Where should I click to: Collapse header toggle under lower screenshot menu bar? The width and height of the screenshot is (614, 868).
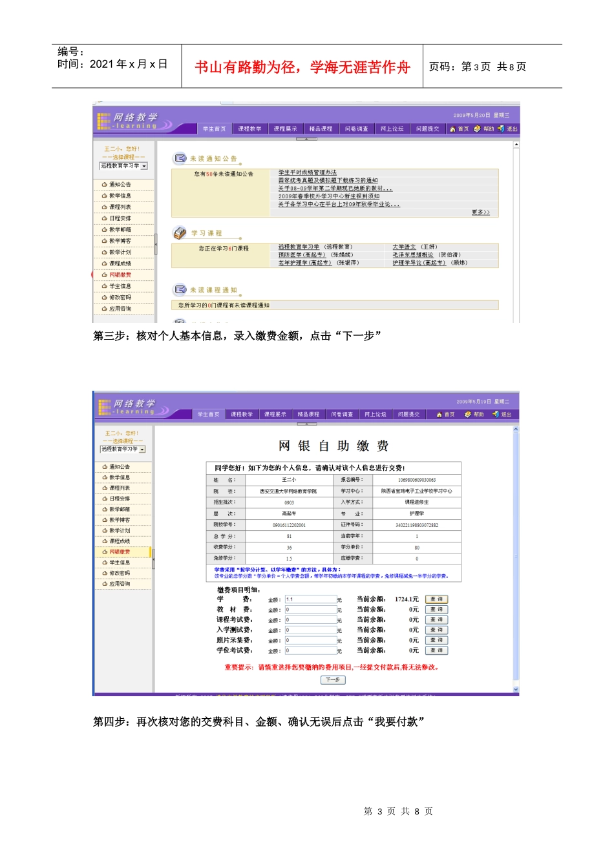tap(306, 424)
